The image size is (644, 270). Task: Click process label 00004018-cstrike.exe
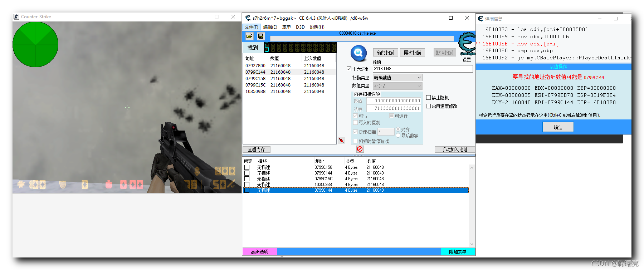click(x=357, y=33)
